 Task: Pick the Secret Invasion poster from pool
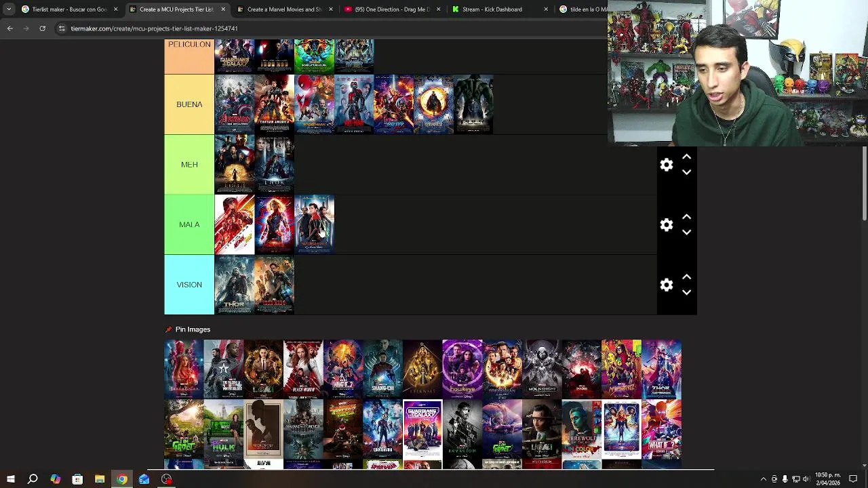point(462,430)
